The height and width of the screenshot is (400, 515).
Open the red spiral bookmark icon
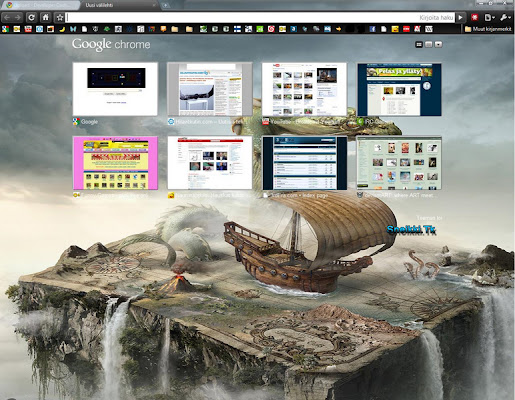[271, 29]
